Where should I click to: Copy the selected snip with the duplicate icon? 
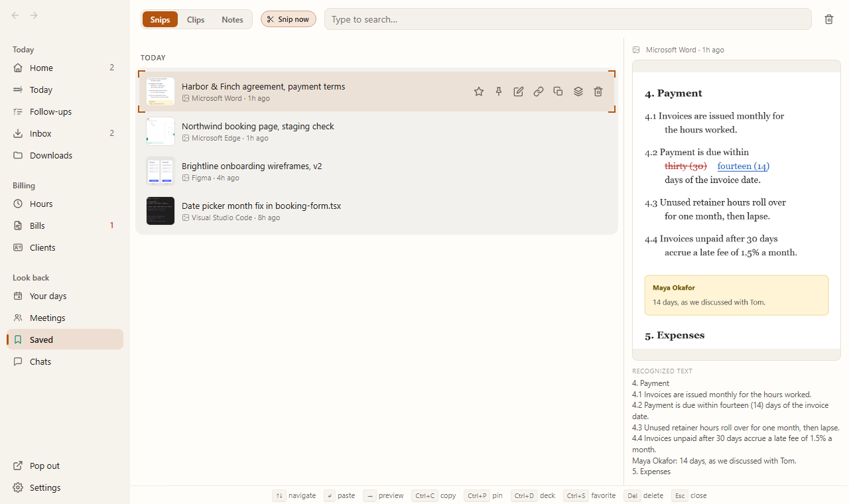pos(558,92)
